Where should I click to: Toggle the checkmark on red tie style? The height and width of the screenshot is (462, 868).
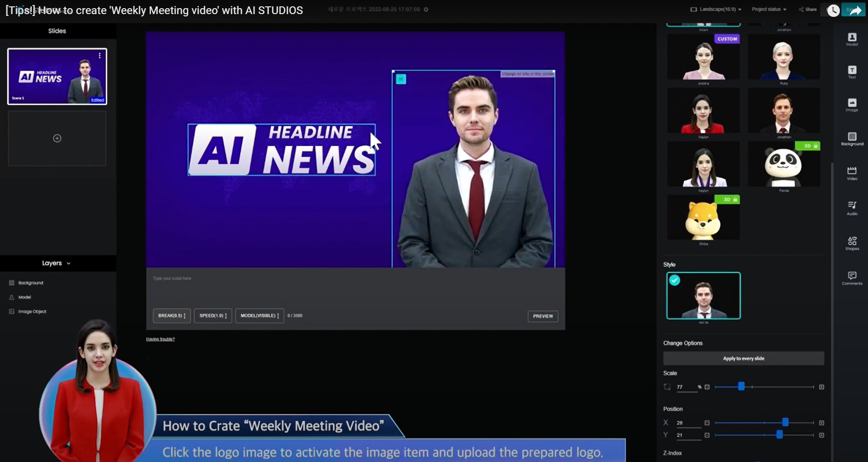[x=675, y=280]
